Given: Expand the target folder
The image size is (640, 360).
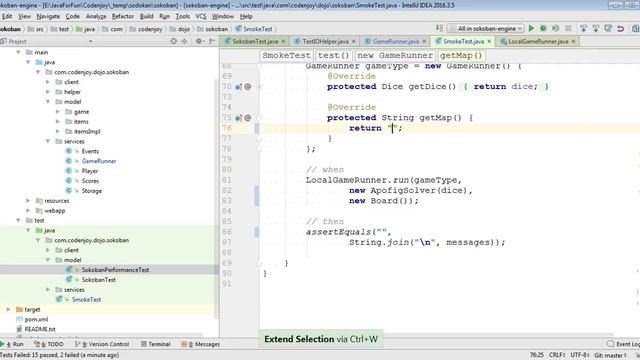Looking at the screenshot, I should [x=8, y=309].
